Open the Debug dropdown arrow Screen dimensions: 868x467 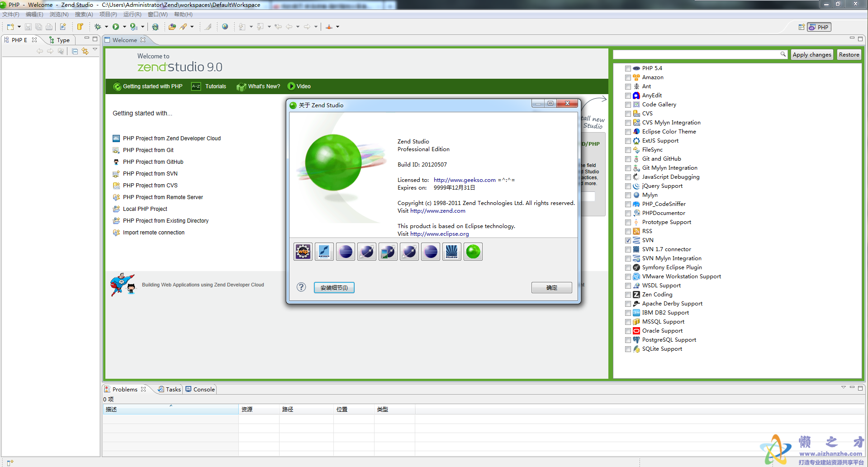coord(107,27)
